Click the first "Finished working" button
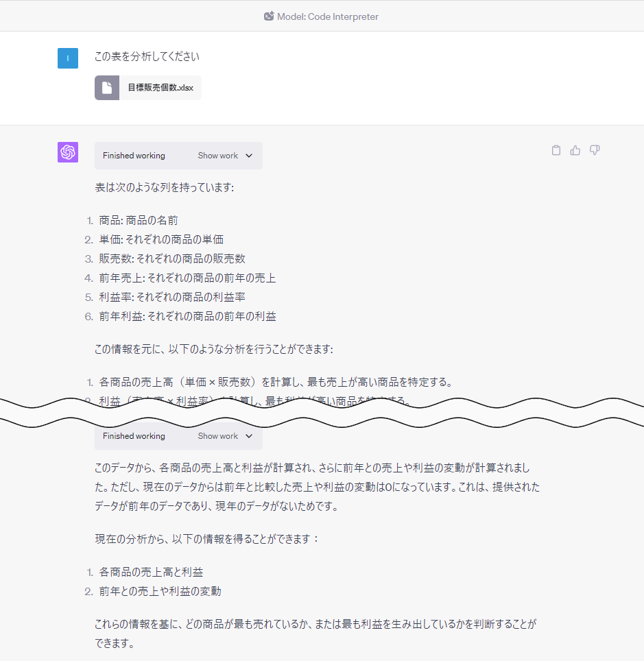644x661 pixels. pyautogui.click(x=133, y=156)
